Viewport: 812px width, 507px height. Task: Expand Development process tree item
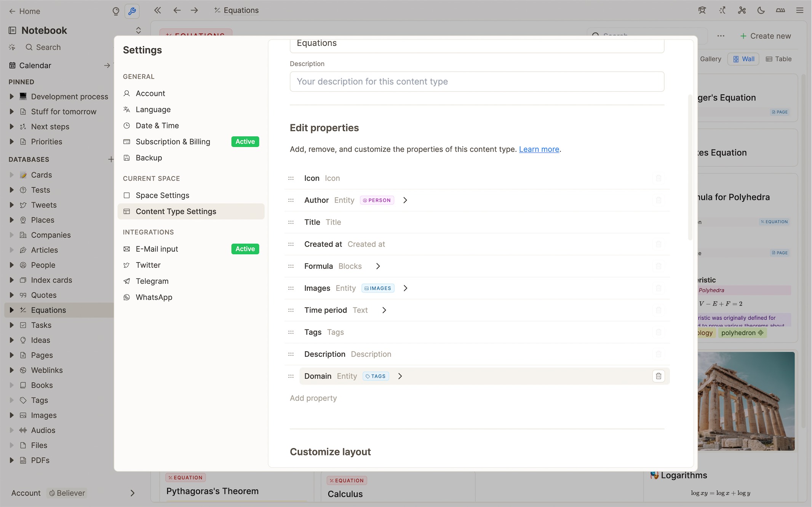(x=11, y=97)
